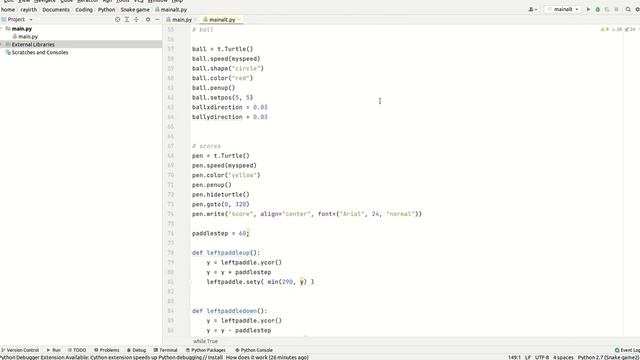Click line 'paddlestep = 60'
The width and height of the screenshot is (640, 360).
tap(220, 233)
